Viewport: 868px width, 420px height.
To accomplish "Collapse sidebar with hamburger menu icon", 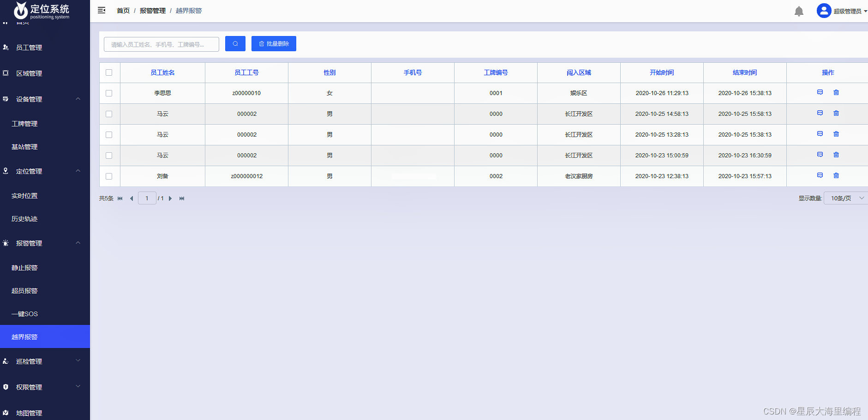I will 102,10.
